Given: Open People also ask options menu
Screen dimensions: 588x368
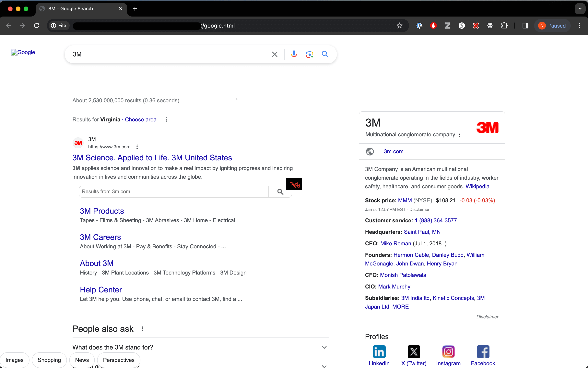Looking at the screenshot, I should pyautogui.click(x=143, y=329).
